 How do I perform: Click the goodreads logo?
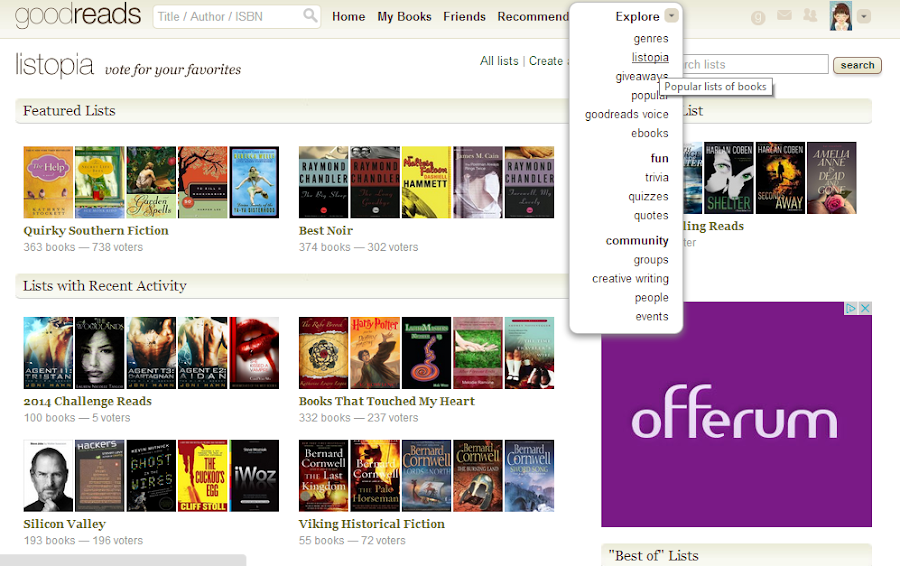tap(78, 15)
